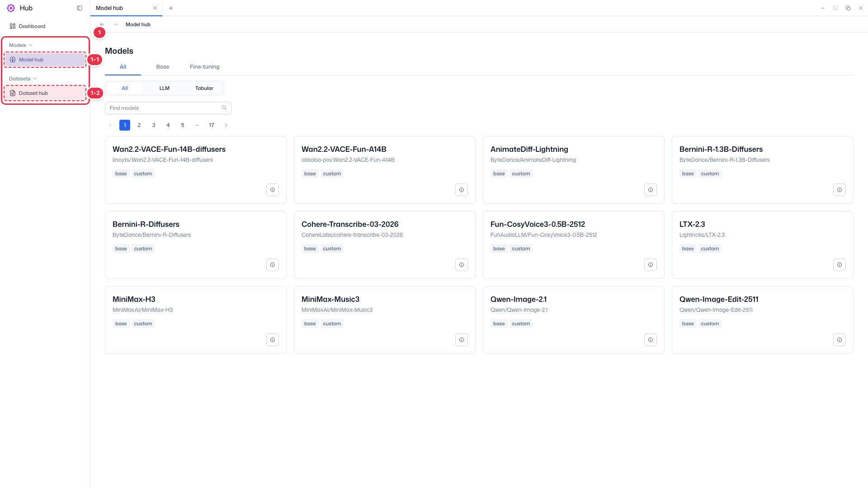
Task: Open info for Qwen-Image-Edit-2511
Action: pyautogui.click(x=840, y=340)
